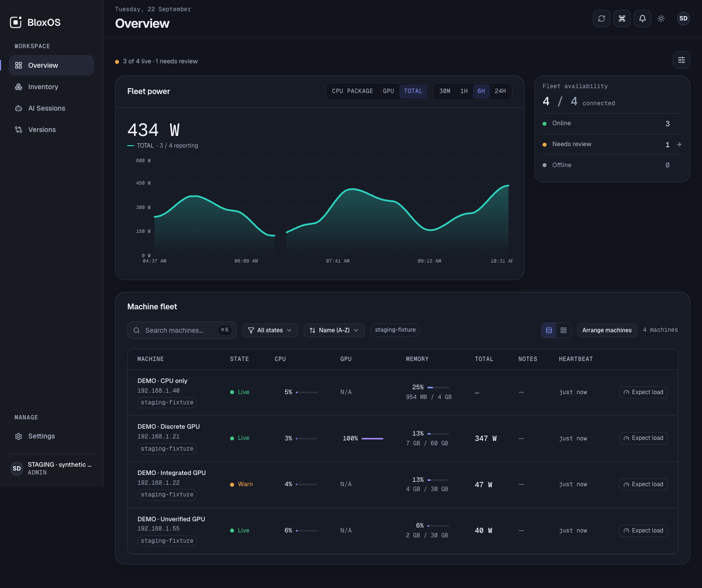Click CPU 5% usage bar
The height and width of the screenshot is (588, 702).
(307, 392)
